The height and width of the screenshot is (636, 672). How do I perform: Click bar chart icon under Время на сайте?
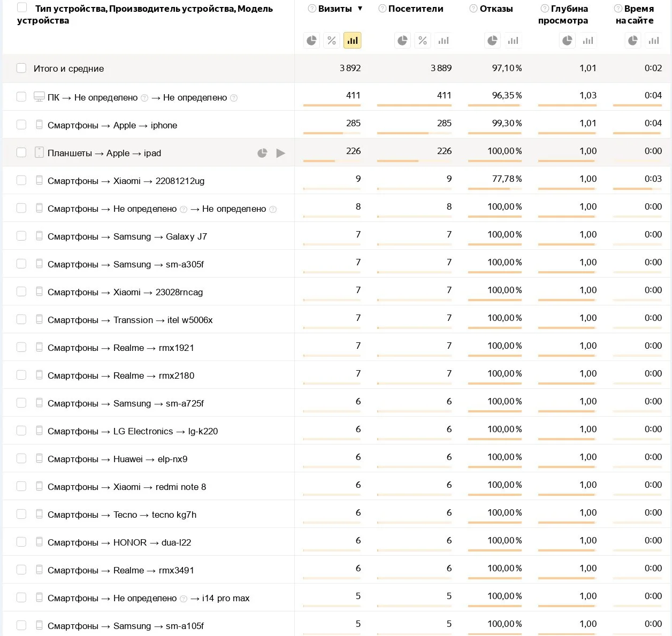tap(654, 41)
